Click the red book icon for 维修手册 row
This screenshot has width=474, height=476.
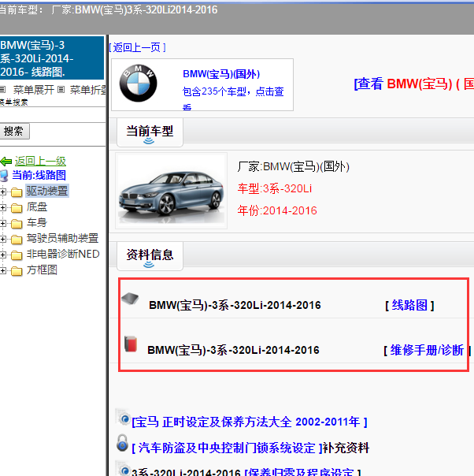click(131, 344)
